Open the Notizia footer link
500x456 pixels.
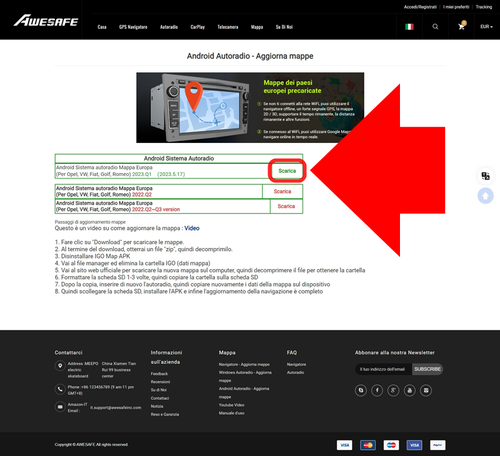(x=157, y=406)
